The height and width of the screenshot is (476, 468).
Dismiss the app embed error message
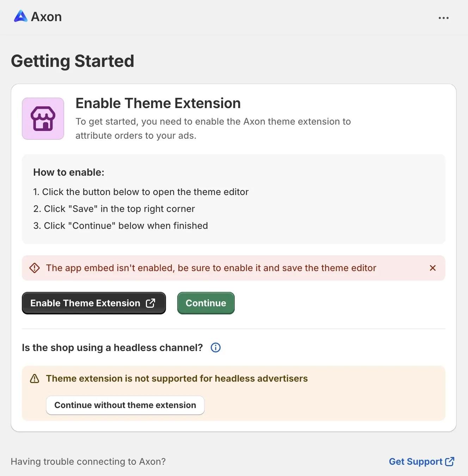pyautogui.click(x=433, y=268)
